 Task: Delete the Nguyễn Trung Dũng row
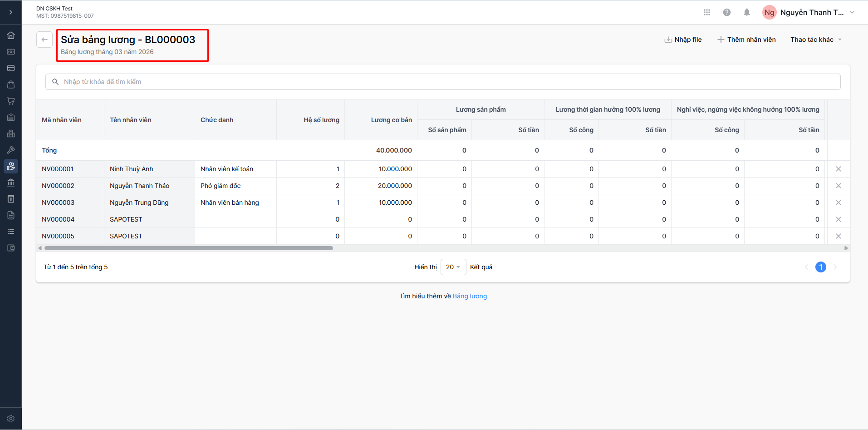pos(838,203)
